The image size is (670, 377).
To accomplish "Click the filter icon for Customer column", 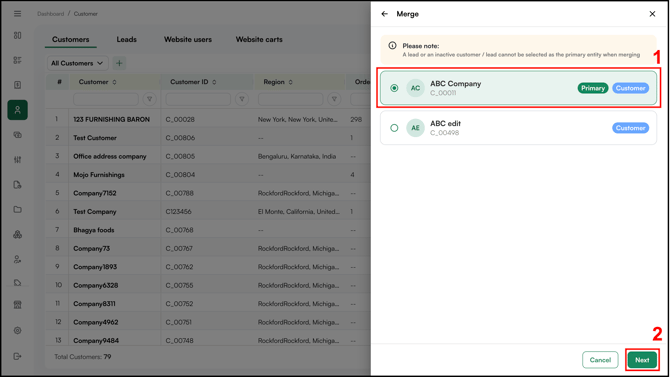I will point(150,99).
